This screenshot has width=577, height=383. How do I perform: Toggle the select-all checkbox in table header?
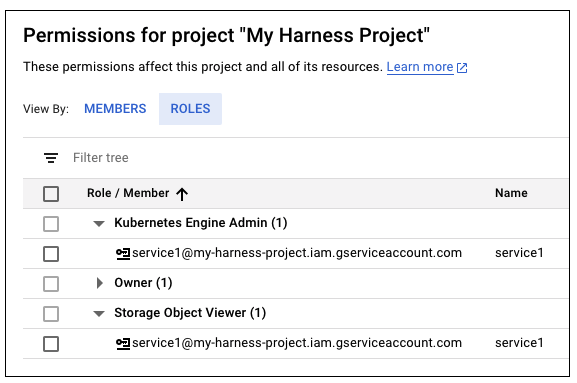point(51,194)
